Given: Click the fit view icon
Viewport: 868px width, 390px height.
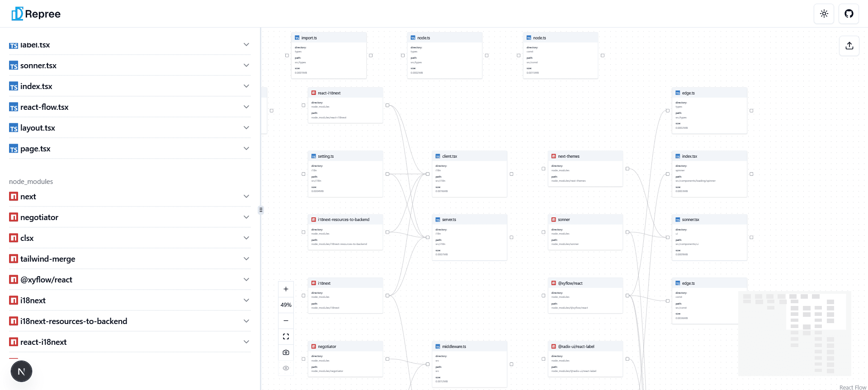Looking at the screenshot, I should [x=286, y=337].
